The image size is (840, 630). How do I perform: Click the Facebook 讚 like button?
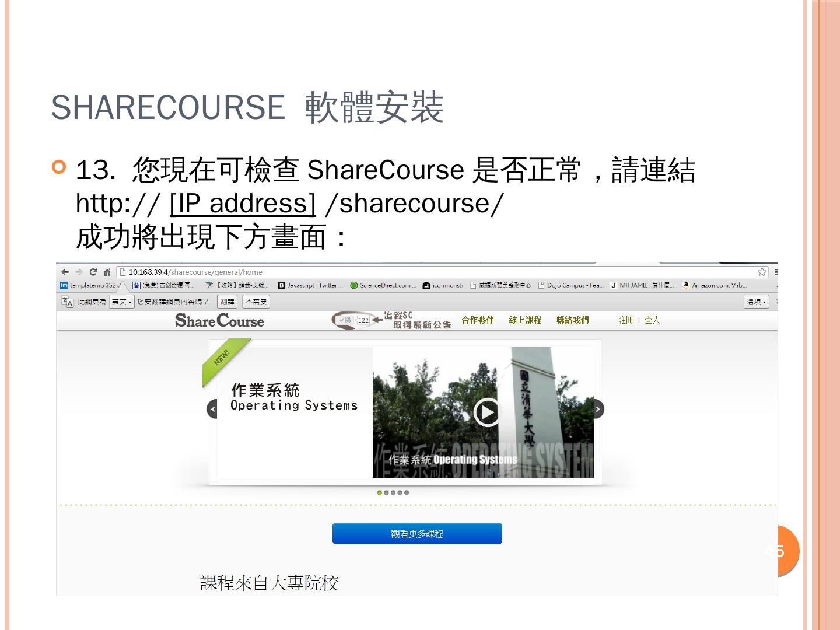pos(345,320)
